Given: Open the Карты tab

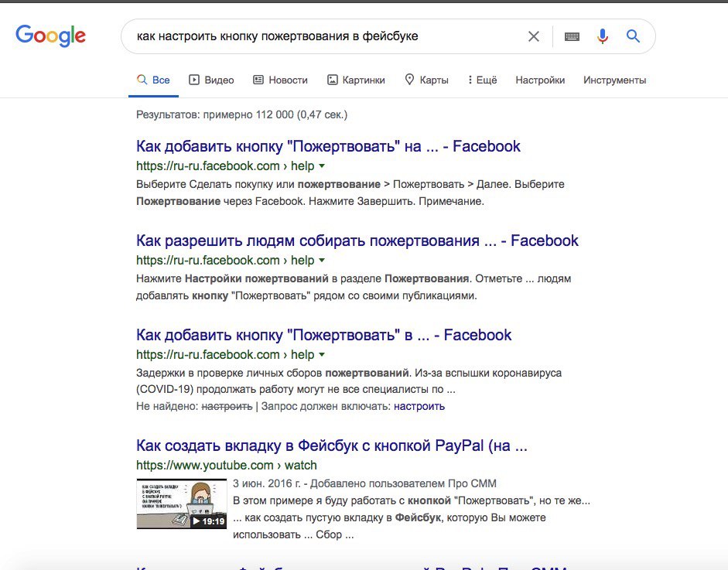Looking at the screenshot, I should pos(427,80).
